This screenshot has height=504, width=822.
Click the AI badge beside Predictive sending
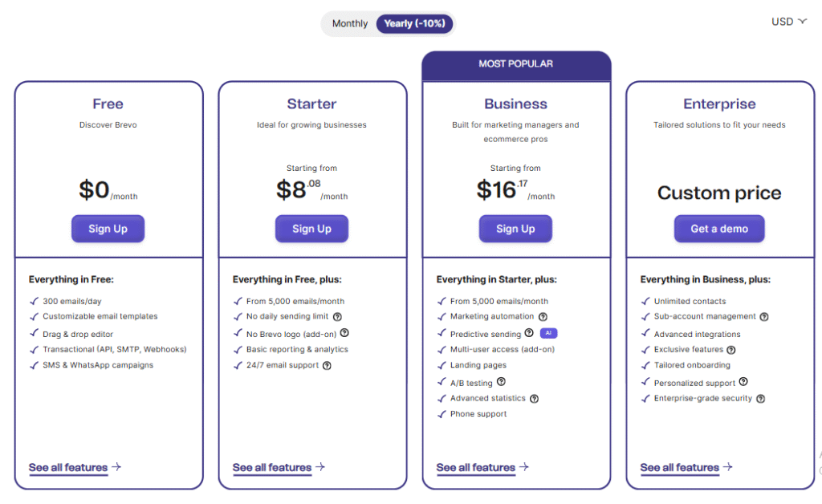pyautogui.click(x=548, y=333)
